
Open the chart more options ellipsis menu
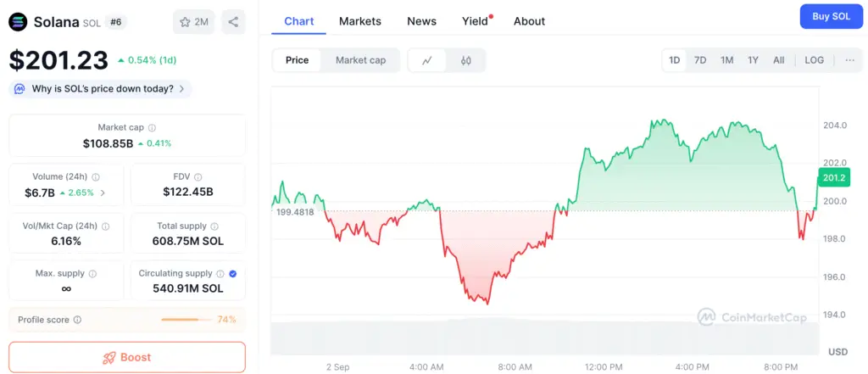(850, 60)
